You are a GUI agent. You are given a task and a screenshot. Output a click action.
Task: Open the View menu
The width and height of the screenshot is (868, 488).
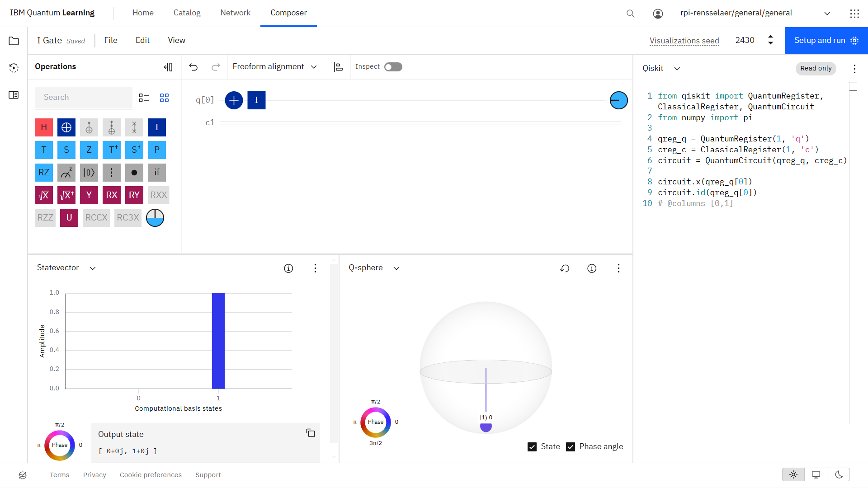pyautogui.click(x=177, y=40)
